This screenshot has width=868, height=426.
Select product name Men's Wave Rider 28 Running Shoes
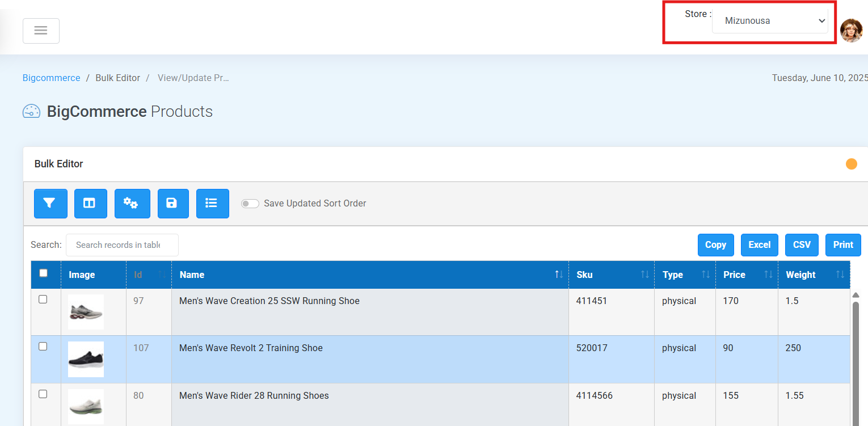(x=254, y=396)
